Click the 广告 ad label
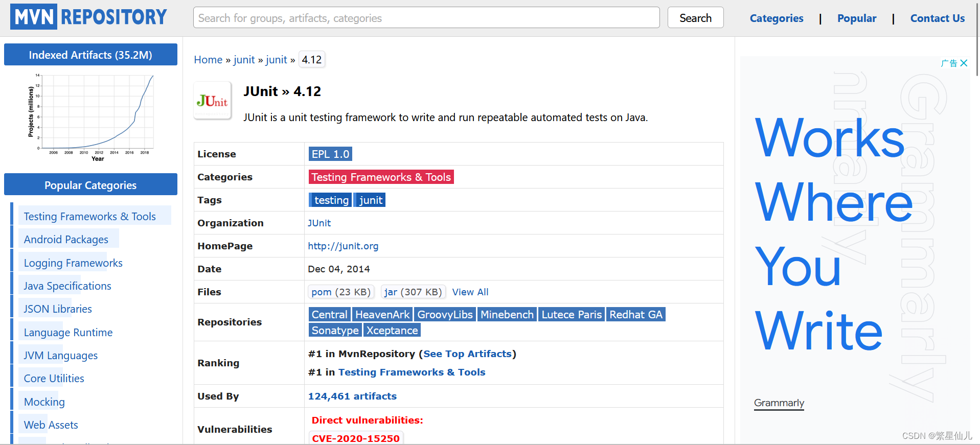The image size is (980, 445). 949,63
